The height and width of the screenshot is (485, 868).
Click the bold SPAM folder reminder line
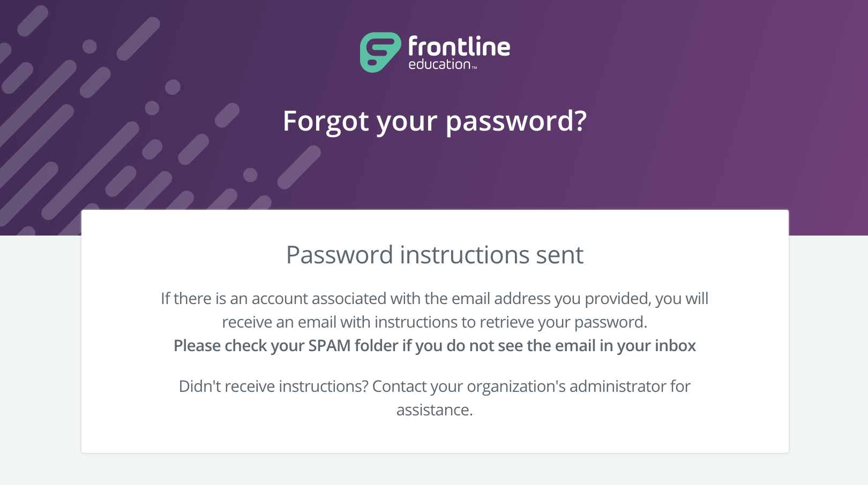coord(435,346)
